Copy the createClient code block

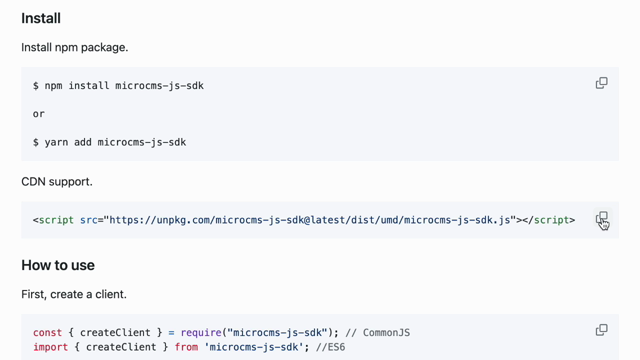click(x=601, y=330)
